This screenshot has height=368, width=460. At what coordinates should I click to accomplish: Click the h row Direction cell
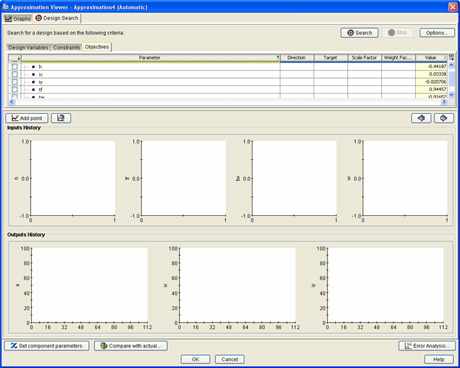[297, 67]
